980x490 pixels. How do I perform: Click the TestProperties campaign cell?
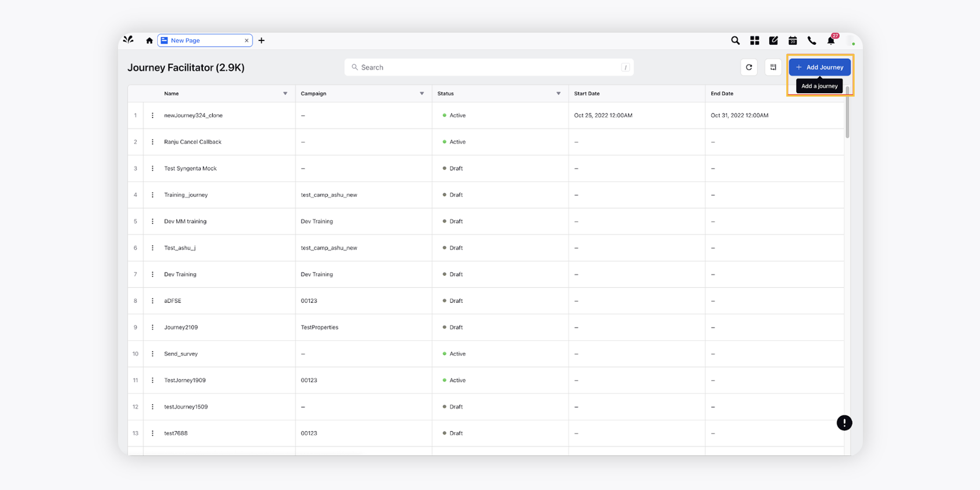pos(320,327)
